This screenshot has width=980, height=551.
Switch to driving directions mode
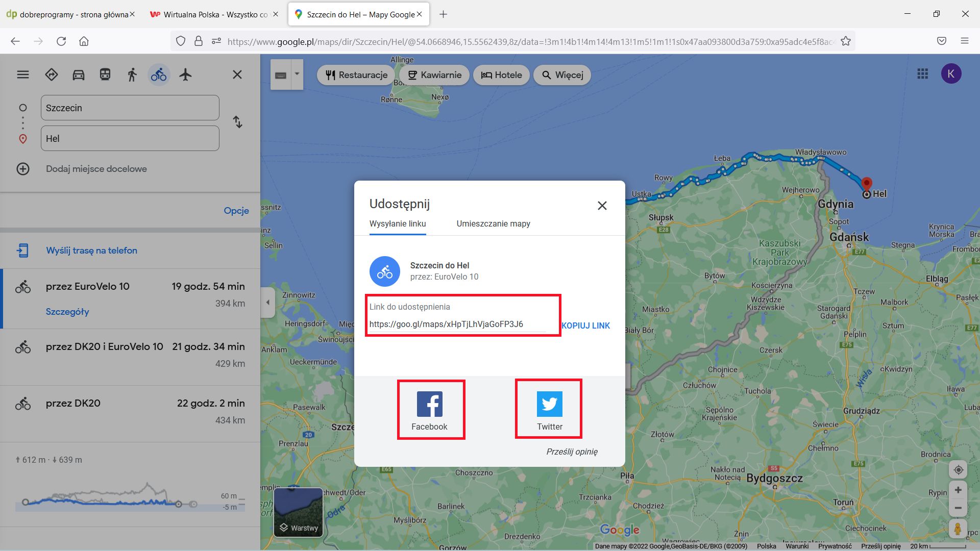(x=78, y=74)
